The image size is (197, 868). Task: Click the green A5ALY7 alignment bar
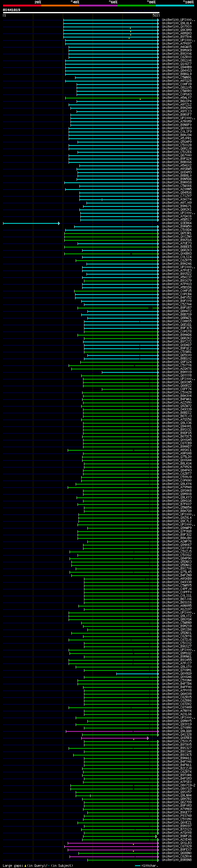[112, 98]
